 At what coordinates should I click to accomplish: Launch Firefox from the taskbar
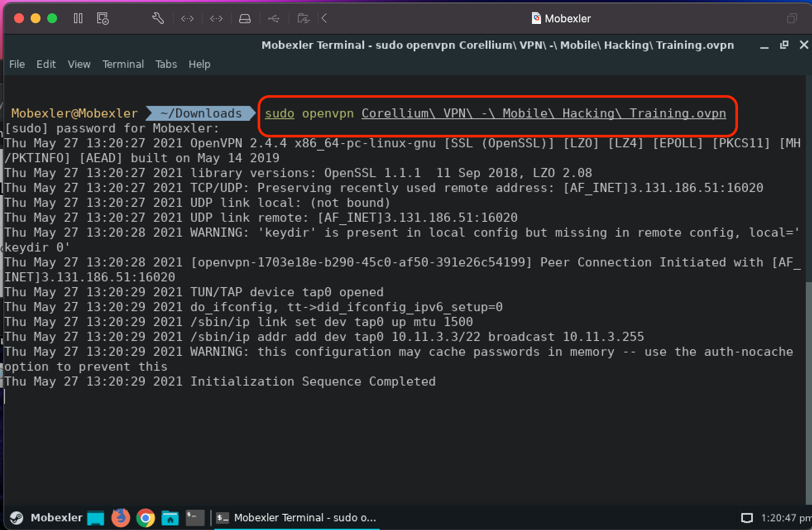coord(120,518)
